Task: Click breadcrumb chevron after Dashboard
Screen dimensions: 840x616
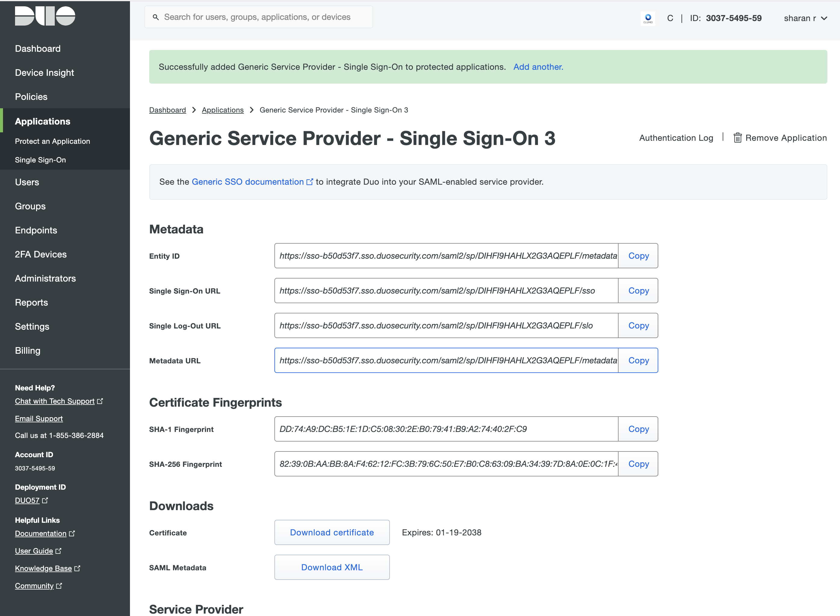Action: 194,110
